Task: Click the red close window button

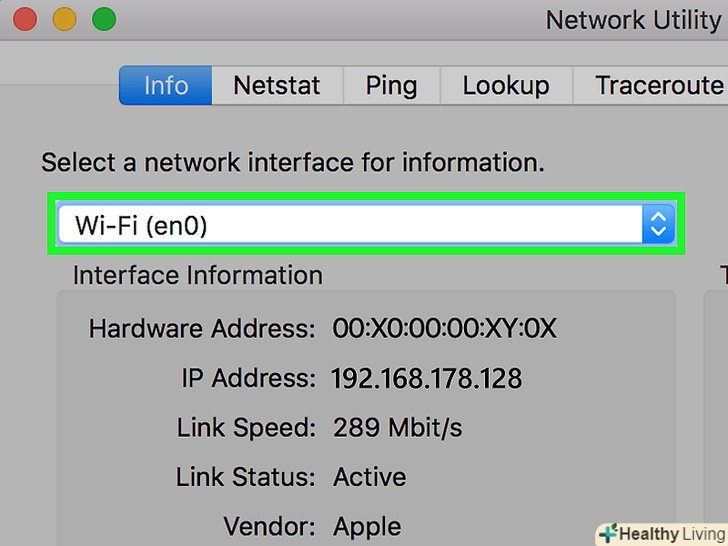Action: point(24,18)
